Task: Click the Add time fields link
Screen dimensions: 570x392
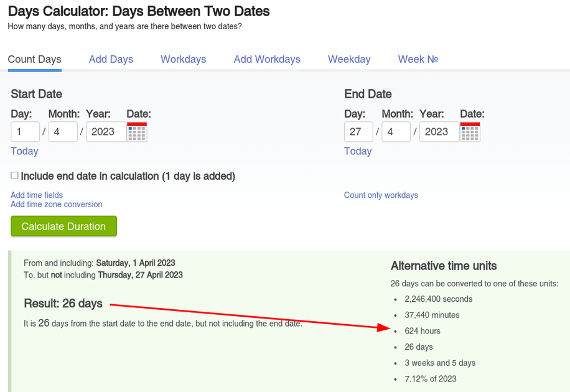Action: coord(37,195)
